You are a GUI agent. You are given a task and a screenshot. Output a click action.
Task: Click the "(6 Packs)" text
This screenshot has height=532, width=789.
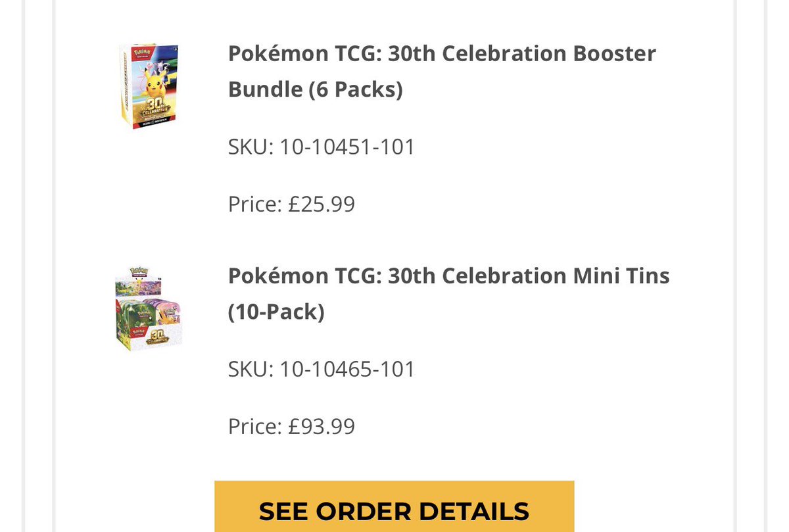tap(355, 89)
